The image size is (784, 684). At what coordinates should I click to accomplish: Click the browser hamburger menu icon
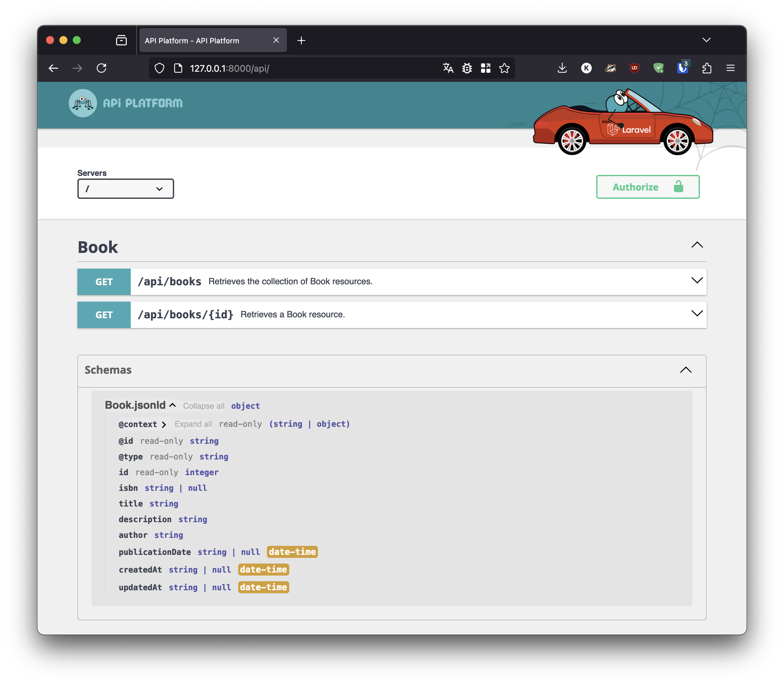coord(731,67)
